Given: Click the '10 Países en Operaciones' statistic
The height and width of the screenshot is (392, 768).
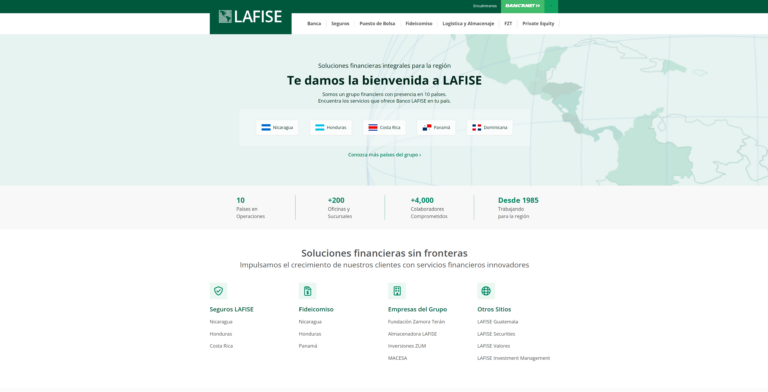Looking at the screenshot, I should point(250,208).
